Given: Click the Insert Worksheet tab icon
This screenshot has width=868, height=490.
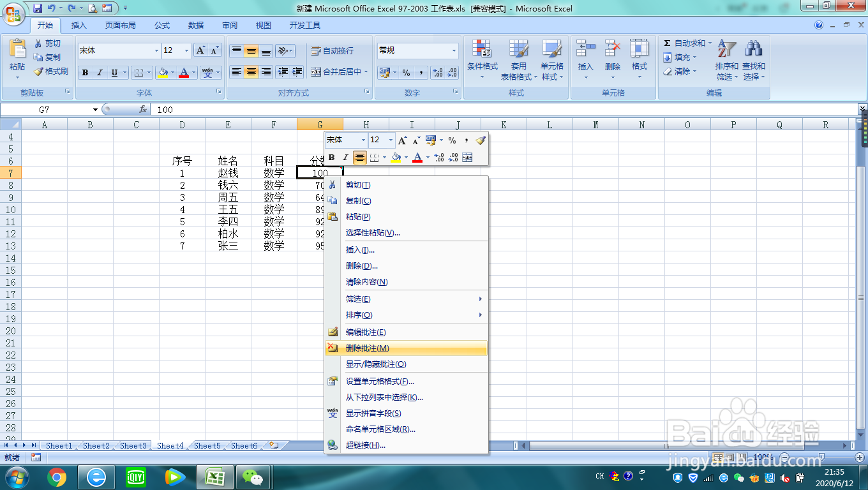Looking at the screenshot, I should [x=274, y=446].
